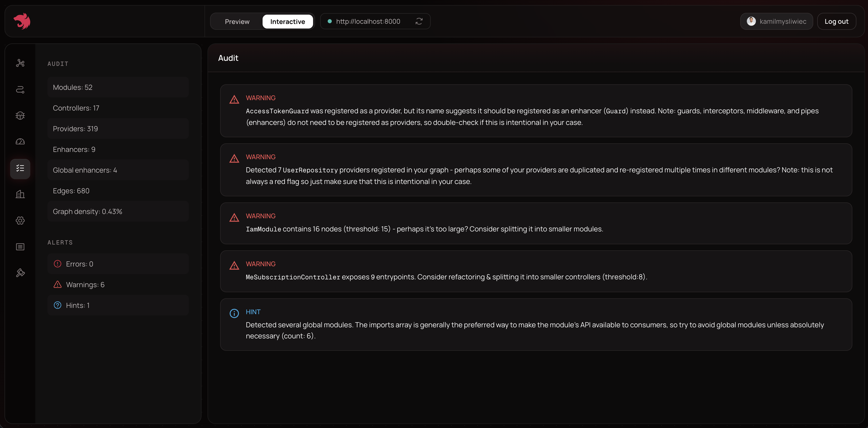This screenshot has height=428, width=868.
Task: Click the HINT label text
Action: pyautogui.click(x=253, y=312)
